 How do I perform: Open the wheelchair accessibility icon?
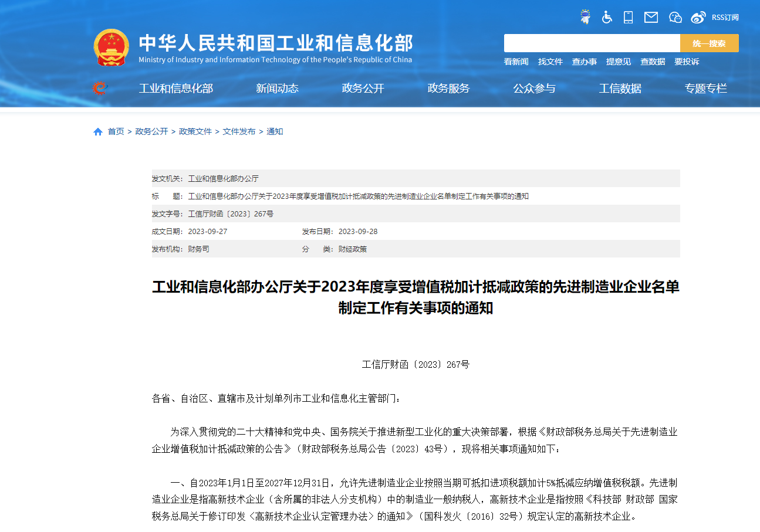pyautogui.click(x=607, y=17)
